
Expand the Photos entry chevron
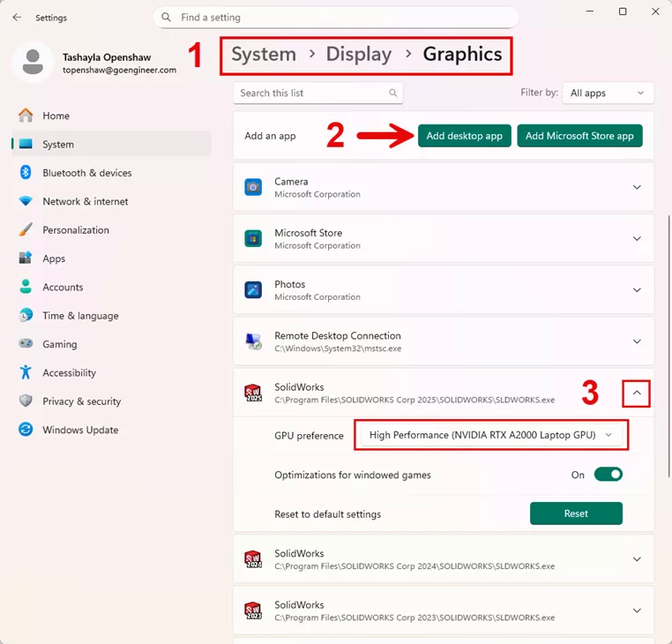point(637,290)
